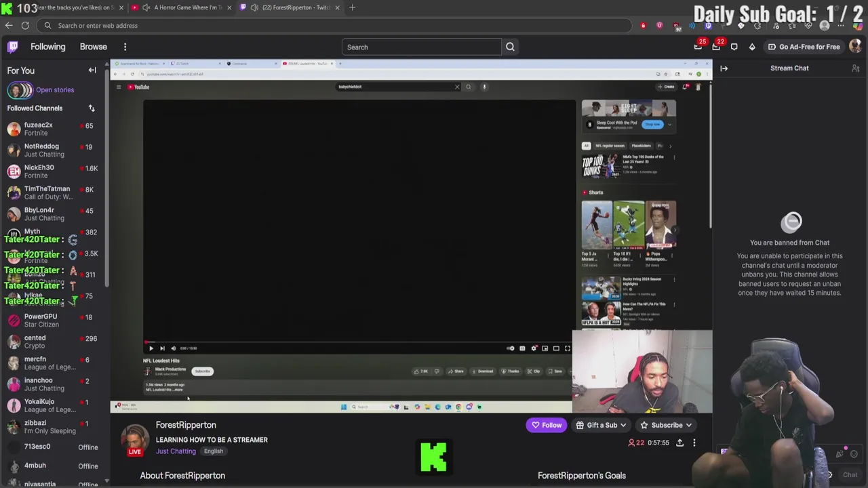Open inanchoo channel in sidebar
This screenshot has width=868, height=488.
point(54,384)
